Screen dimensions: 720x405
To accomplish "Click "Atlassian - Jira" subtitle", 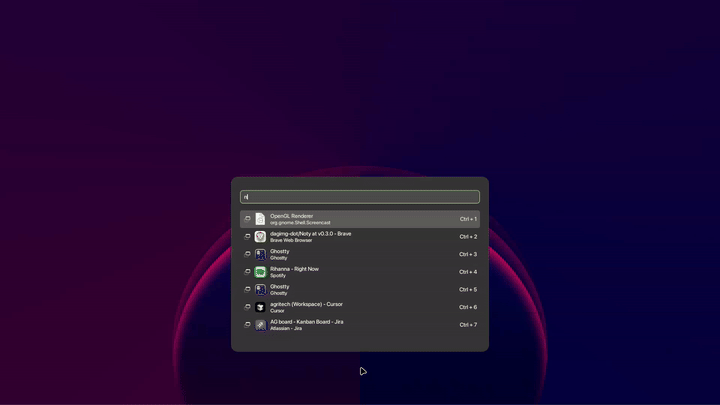I will tap(286, 328).
